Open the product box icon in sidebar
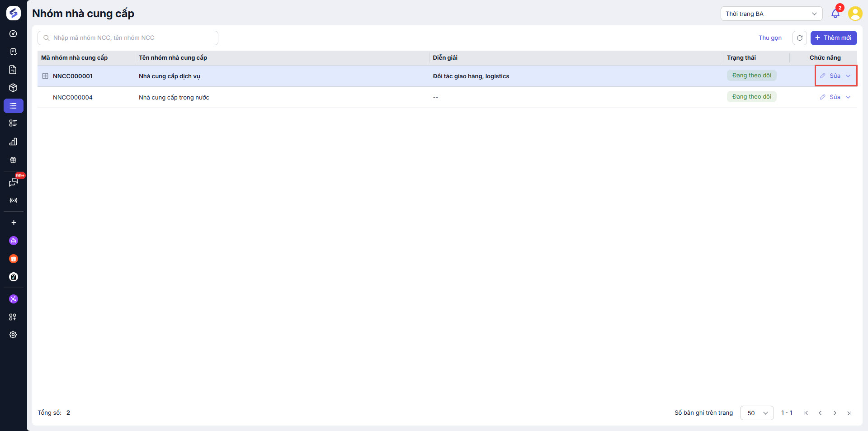Screen dimensions: 868x431 click(x=13, y=88)
